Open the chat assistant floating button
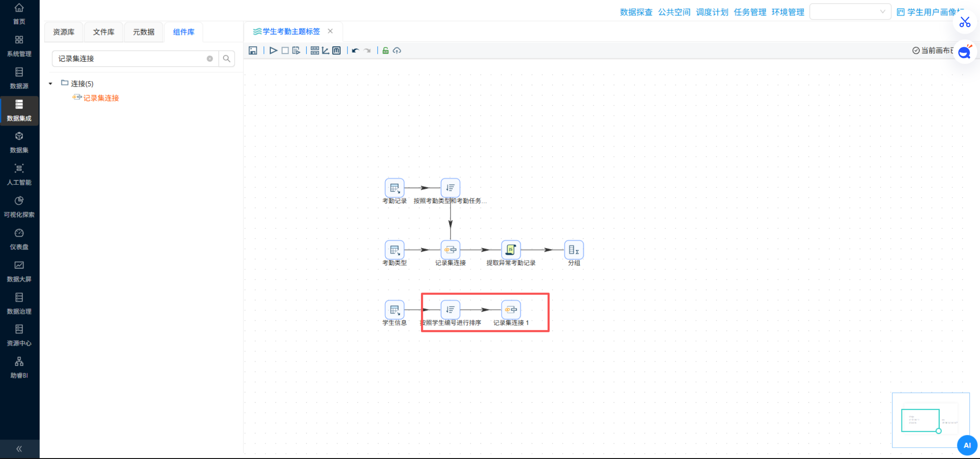The height and width of the screenshot is (459, 980). point(965,53)
